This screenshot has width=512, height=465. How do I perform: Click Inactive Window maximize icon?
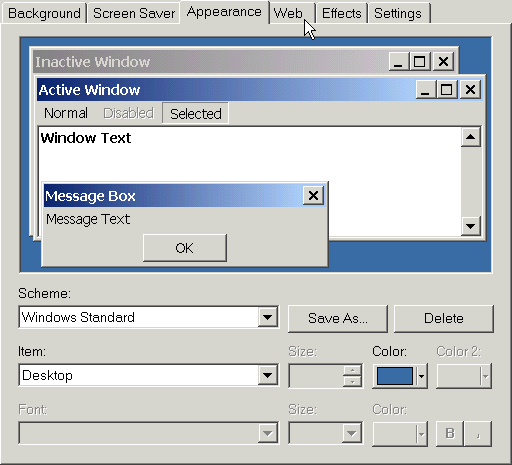point(420,62)
